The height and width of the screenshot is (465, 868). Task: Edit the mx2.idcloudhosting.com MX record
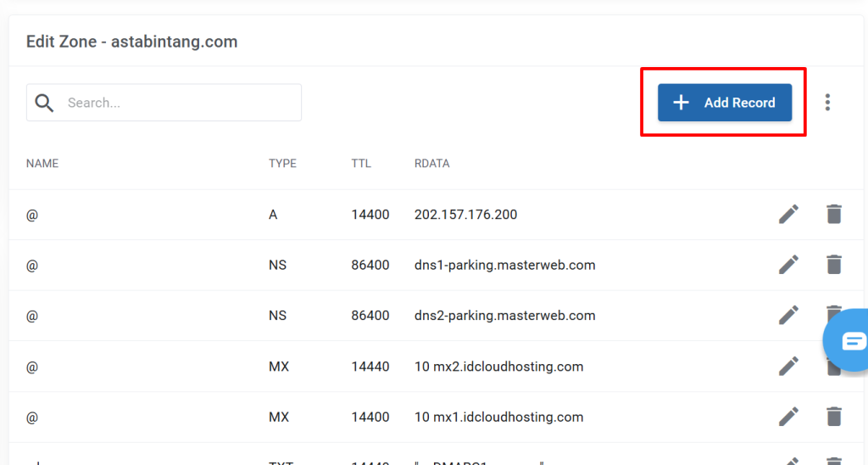pyautogui.click(x=788, y=367)
